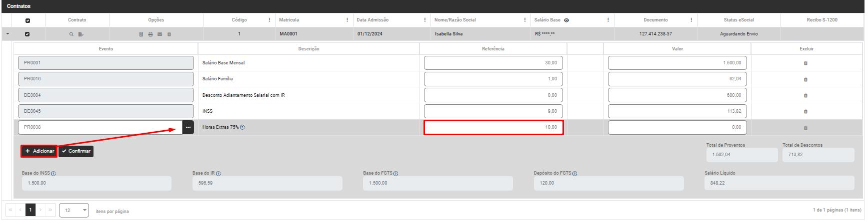The width and height of the screenshot is (868, 222).
Task: Click the Referência field of Horas Extras 75%
Action: (493, 127)
